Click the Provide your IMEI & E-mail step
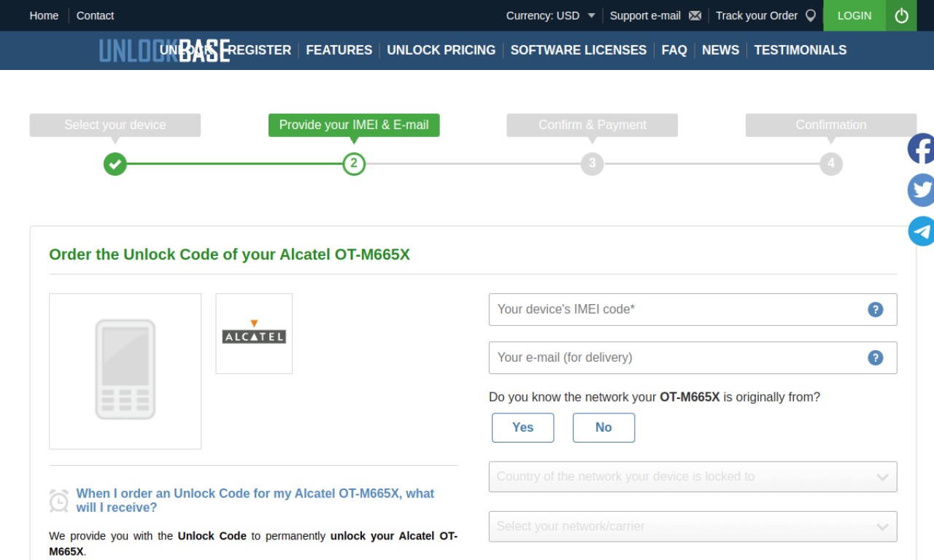 354,125
